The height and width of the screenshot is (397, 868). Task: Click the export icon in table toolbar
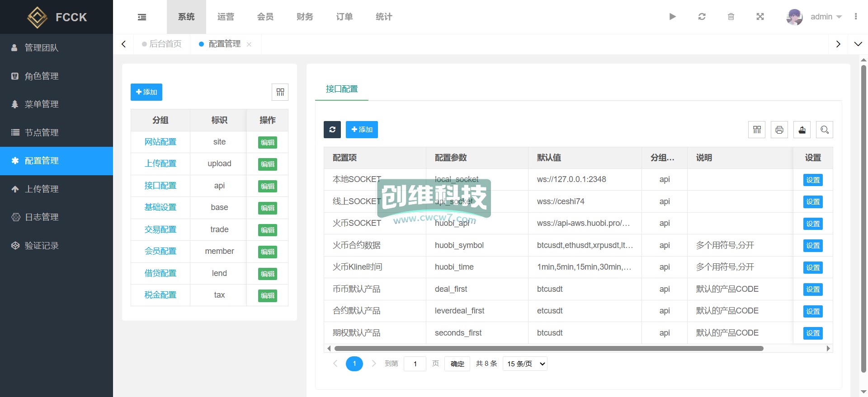pos(802,130)
